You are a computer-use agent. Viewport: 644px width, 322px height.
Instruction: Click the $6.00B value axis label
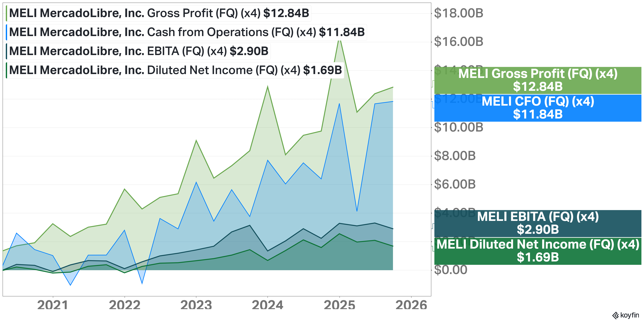(x=455, y=185)
